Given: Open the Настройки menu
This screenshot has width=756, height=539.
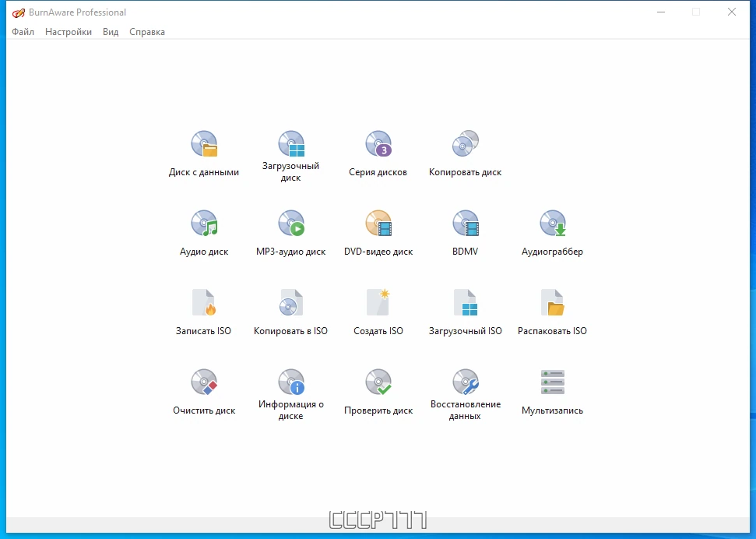Looking at the screenshot, I should [x=69, y=32].
